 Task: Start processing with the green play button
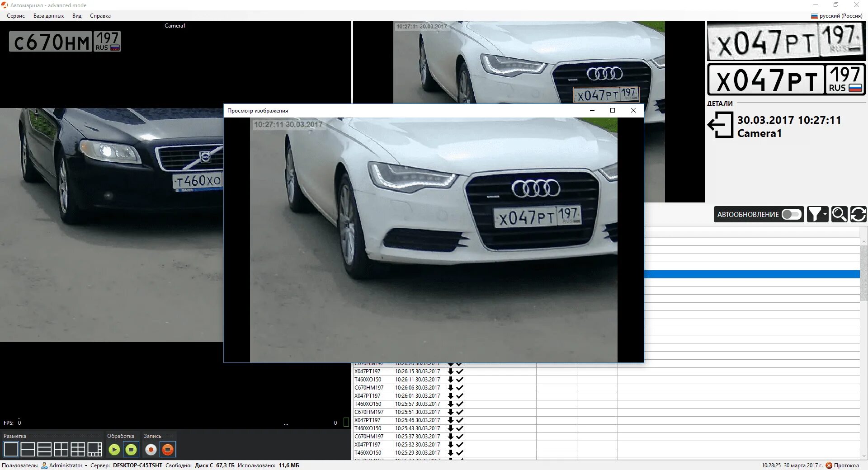(x=114, y=449)
